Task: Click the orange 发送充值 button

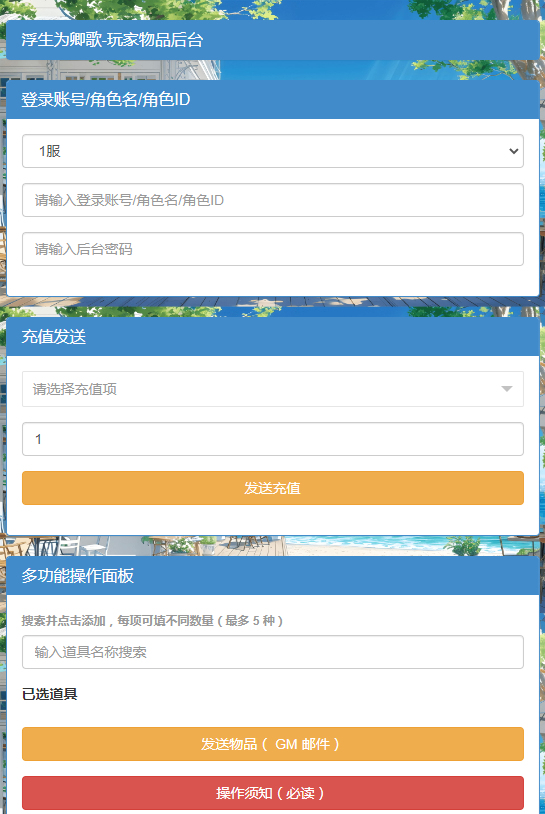Action: (x=272, y=488)
